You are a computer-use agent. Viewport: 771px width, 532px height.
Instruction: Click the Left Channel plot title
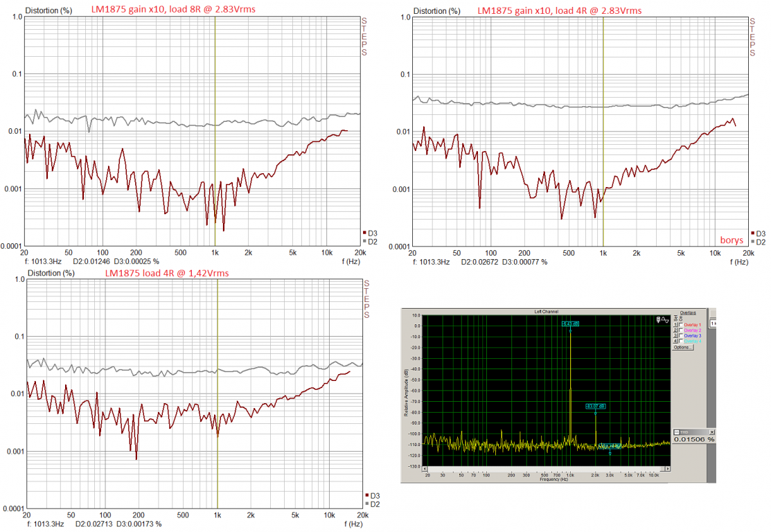coord(547,312)
